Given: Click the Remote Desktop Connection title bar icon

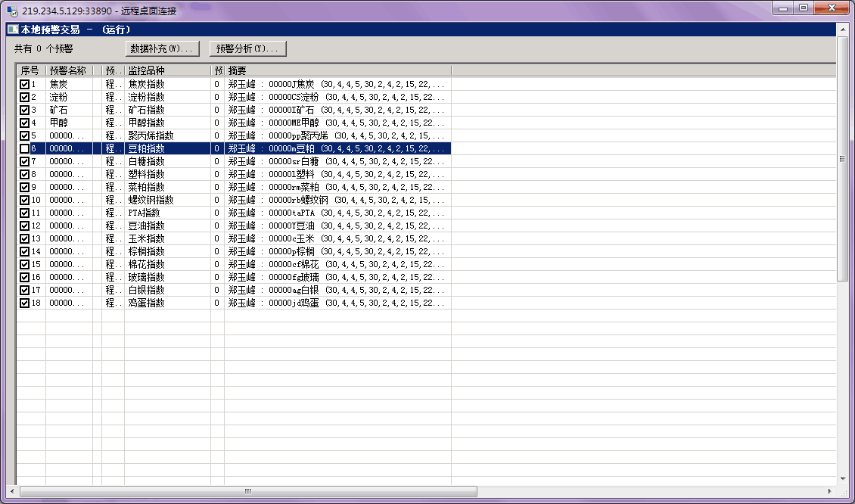Looking at the screenshot, I should coord(11,10).
